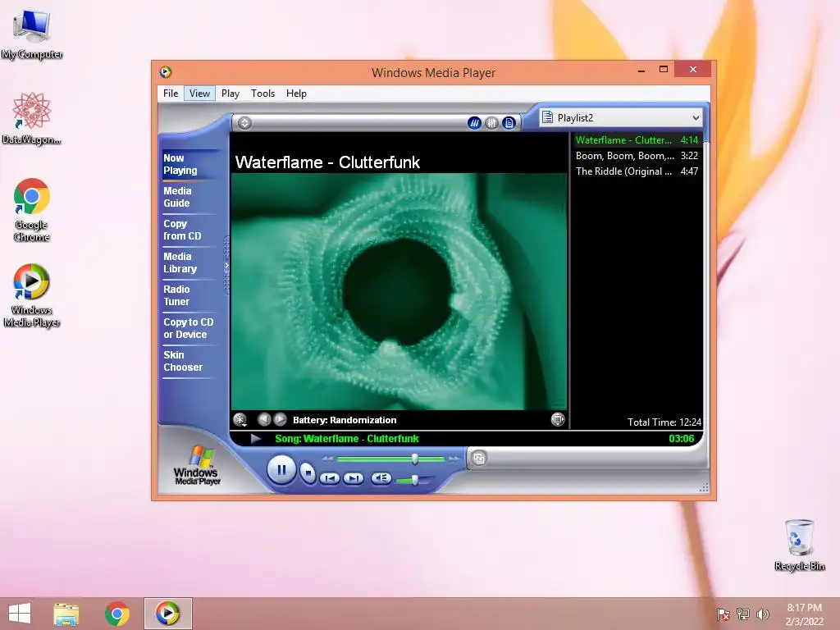This screenshot has height=630, width=840.
Task: Click the play status indicator icon
Action: pos(256,439)
